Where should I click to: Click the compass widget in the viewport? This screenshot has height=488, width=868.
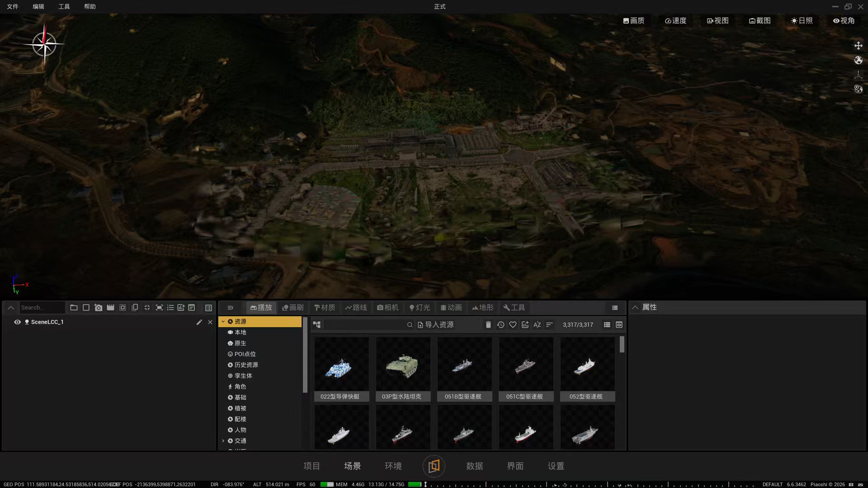44,44
